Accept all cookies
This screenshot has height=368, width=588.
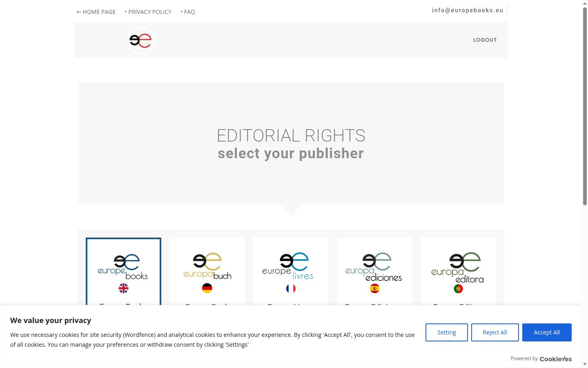click(547, 332)
